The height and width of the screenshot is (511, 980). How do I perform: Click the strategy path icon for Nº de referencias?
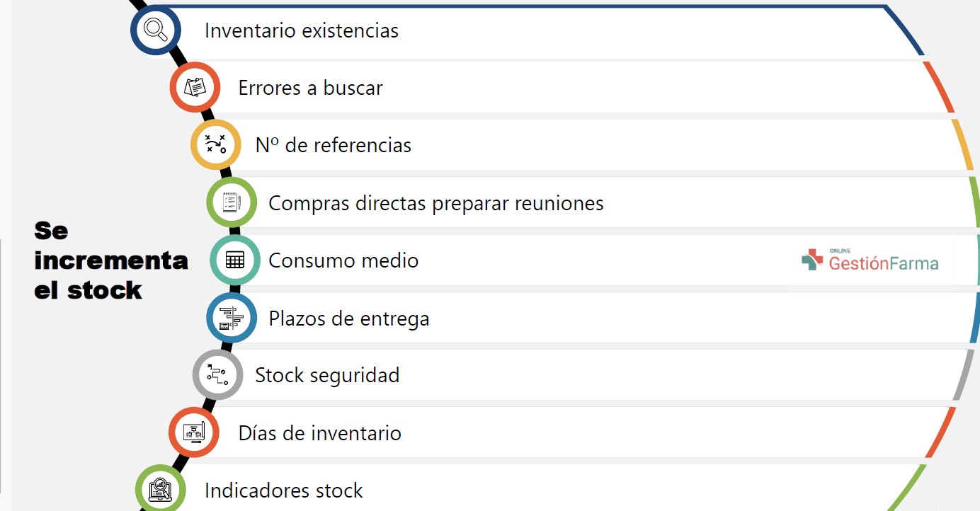point(215,144)
